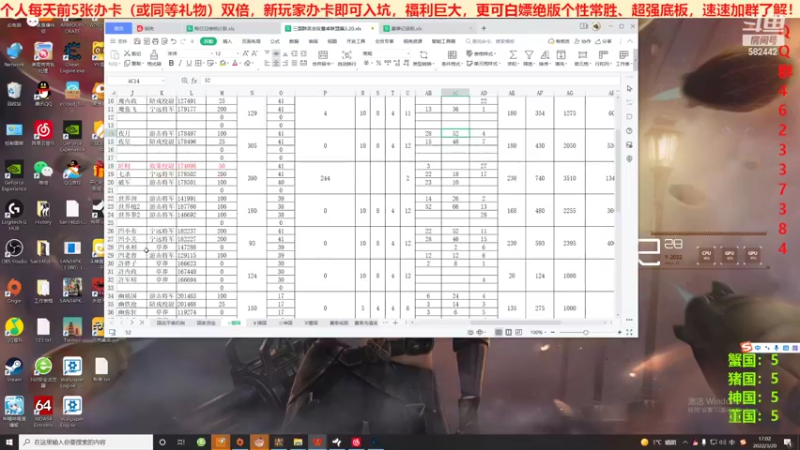Click the Fill icon in the ribbon
Screen dimensions: 800x450
click(x=561, y=55)
